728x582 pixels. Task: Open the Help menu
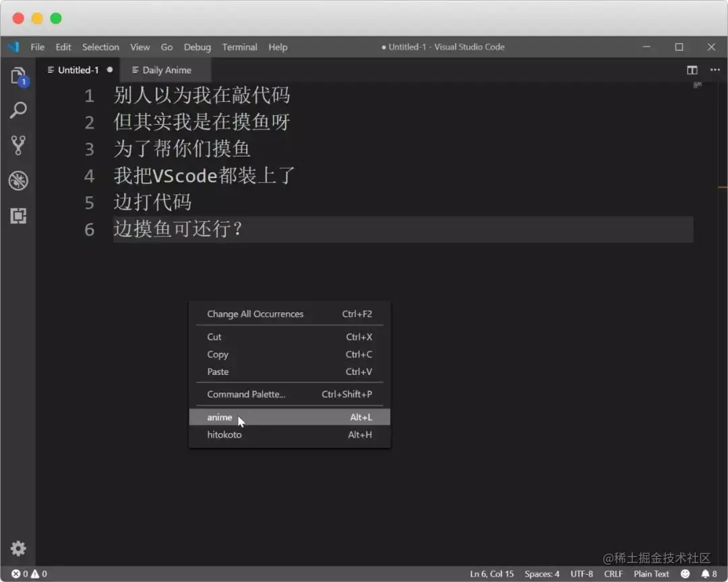pyautogui.click(x=278, y=47)
